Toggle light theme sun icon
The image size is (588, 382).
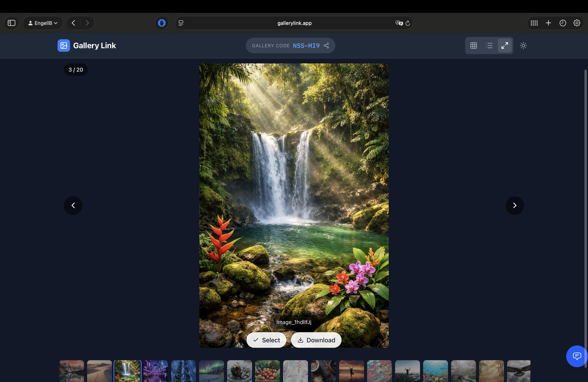[523, 46]
